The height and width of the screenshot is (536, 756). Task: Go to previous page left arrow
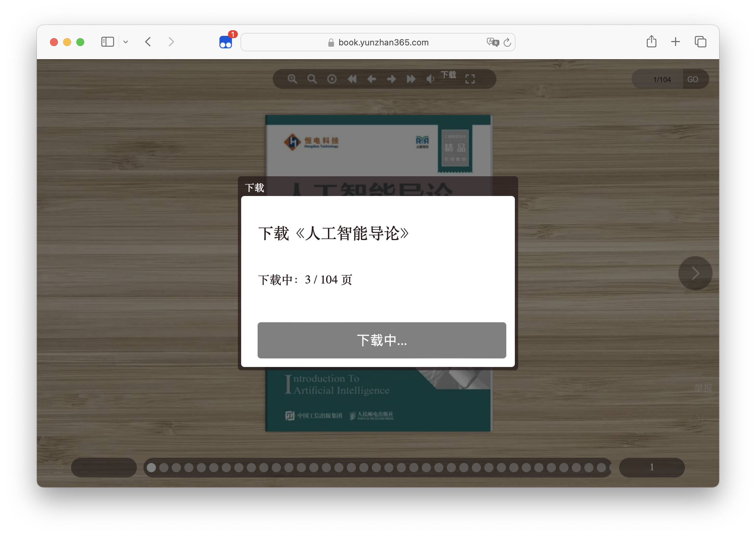click(372, 79)
